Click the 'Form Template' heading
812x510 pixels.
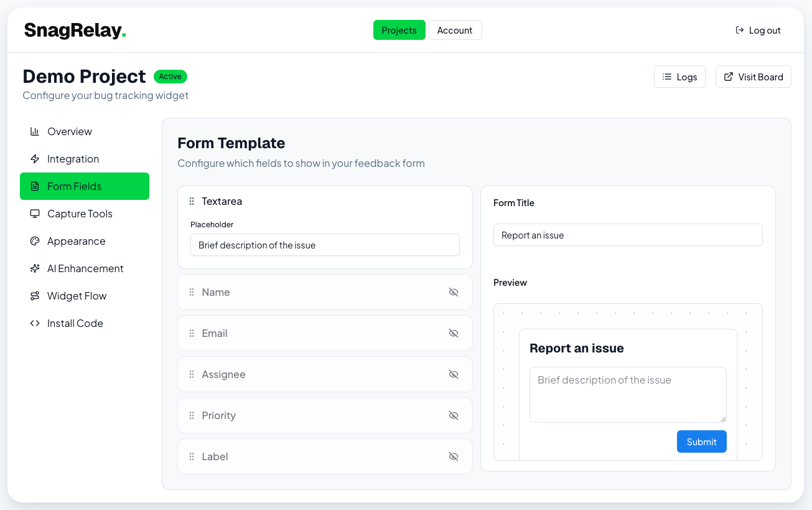[231, 143]
